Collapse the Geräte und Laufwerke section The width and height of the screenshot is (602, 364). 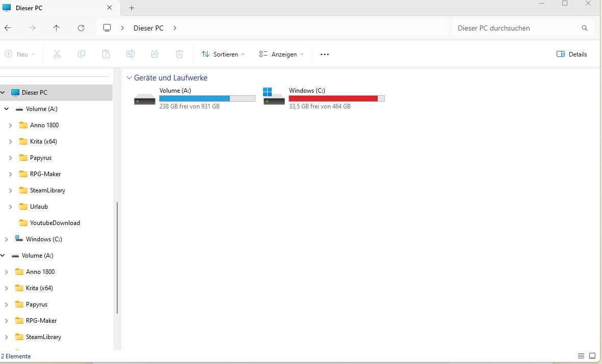(129, 78)
